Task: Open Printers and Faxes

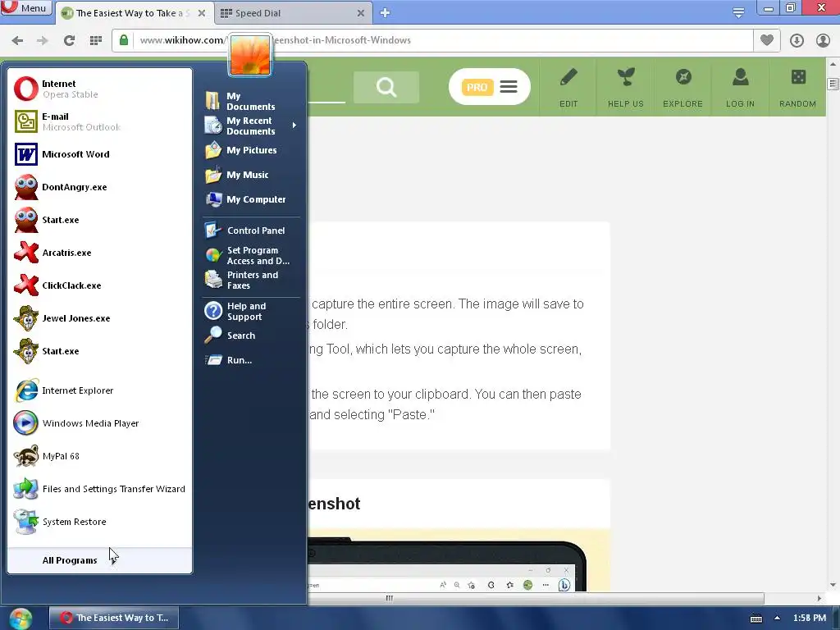Action: point(251,280)
